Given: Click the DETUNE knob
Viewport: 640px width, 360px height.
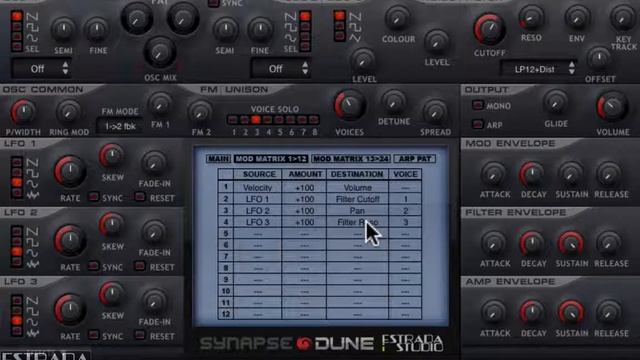Looking at the screenshot, I should (393, 102).
